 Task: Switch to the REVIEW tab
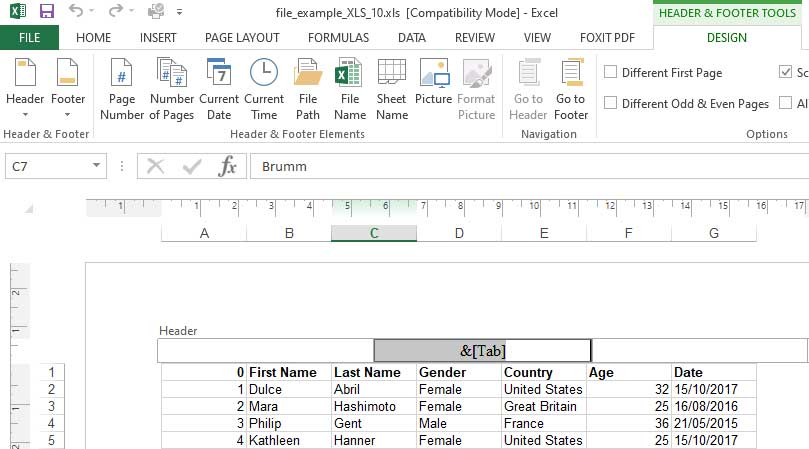click(x=475, y=38)
